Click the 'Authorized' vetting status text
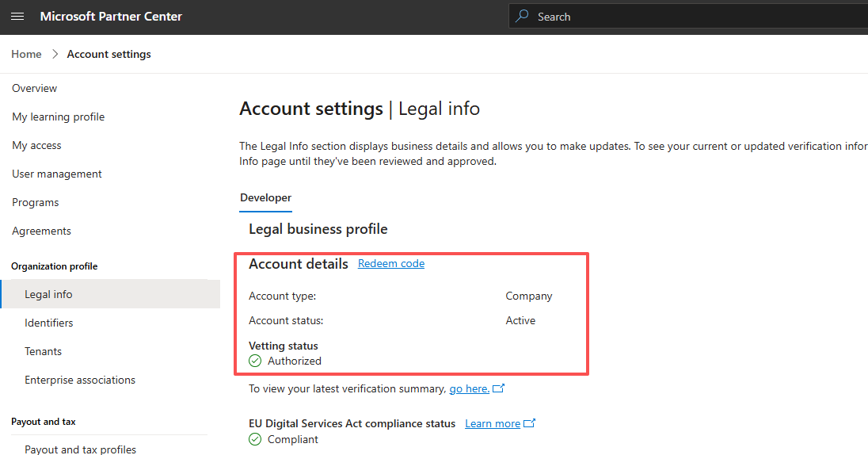 (x=295, y=361)
